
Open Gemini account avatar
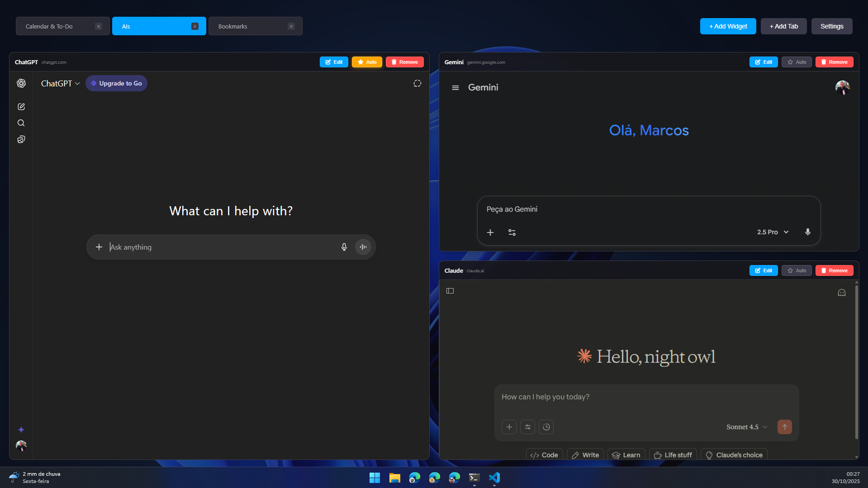pyautogui.click(x=843, y=88)
